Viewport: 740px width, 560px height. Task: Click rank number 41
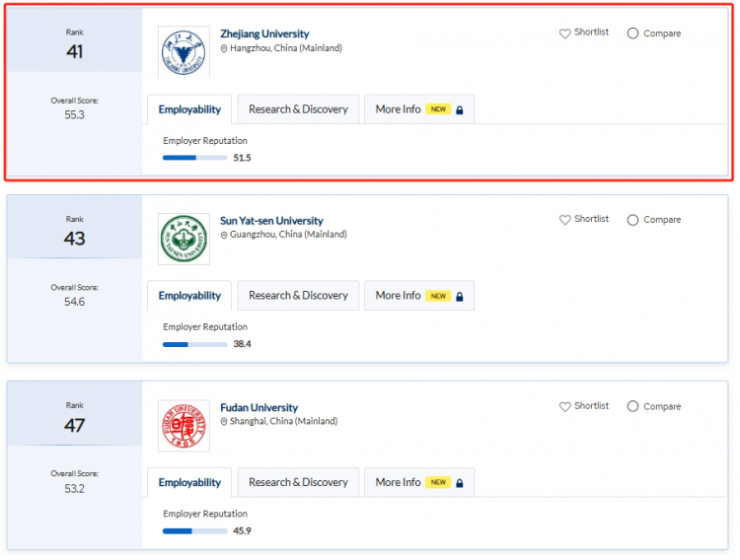tap(75, 51)
